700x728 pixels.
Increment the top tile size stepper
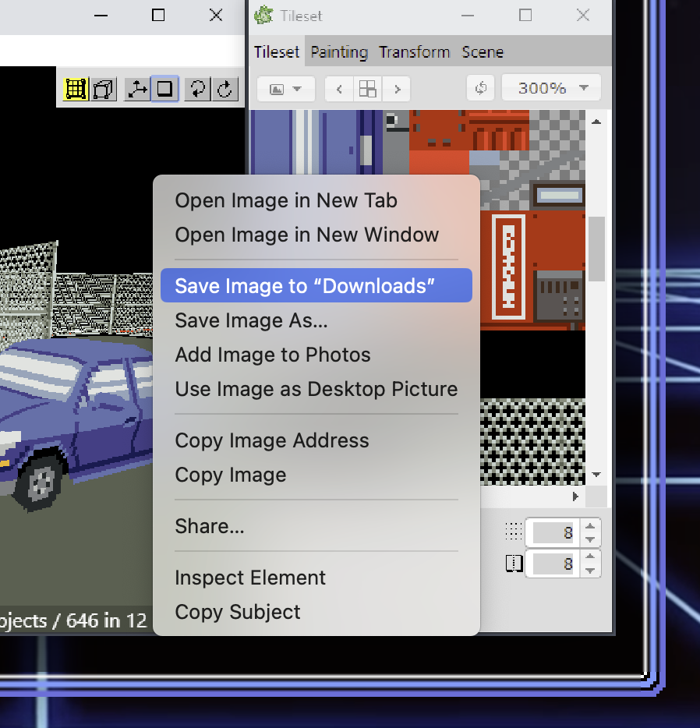tap(590, 526)
